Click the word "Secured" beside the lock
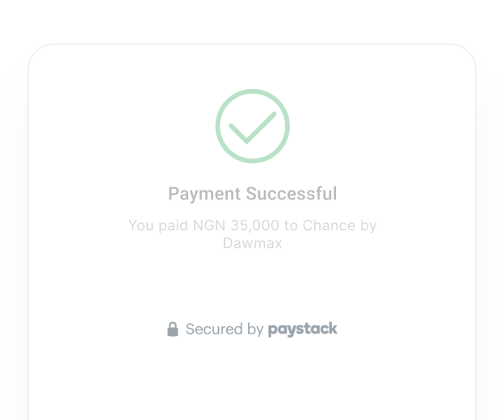Screen dimensions: 504x420 point(214,330)
